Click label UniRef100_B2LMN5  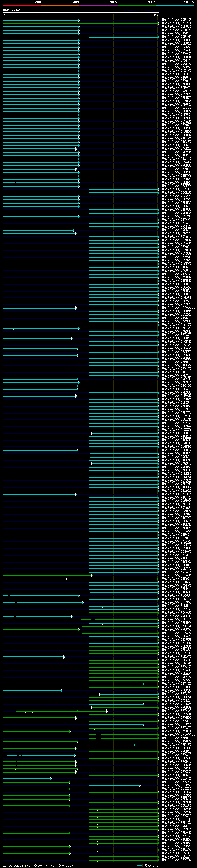pyautogui.click(x=177, y=311)
